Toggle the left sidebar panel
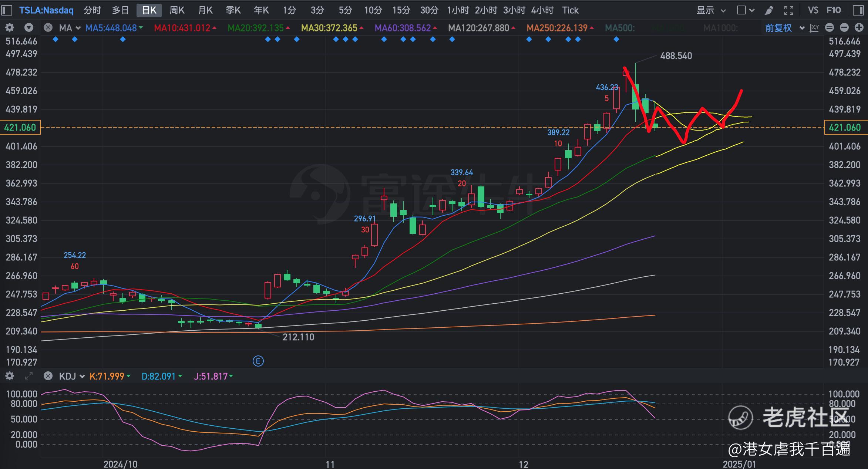 [x=7, y=10]
